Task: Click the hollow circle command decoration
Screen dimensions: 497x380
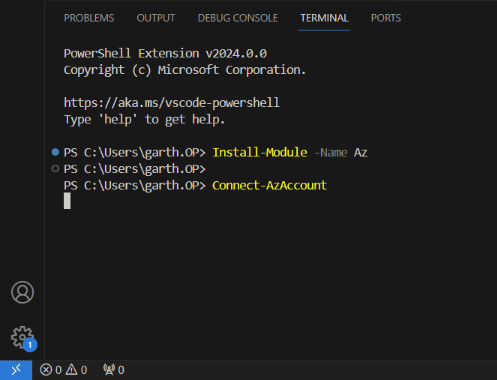Action: coord(55,169)
